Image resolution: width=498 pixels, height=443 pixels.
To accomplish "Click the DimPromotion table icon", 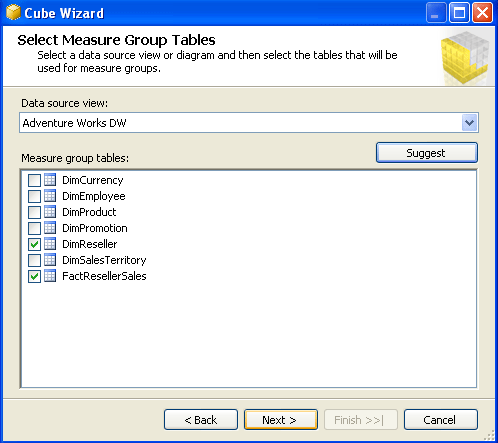I will 50,228.
